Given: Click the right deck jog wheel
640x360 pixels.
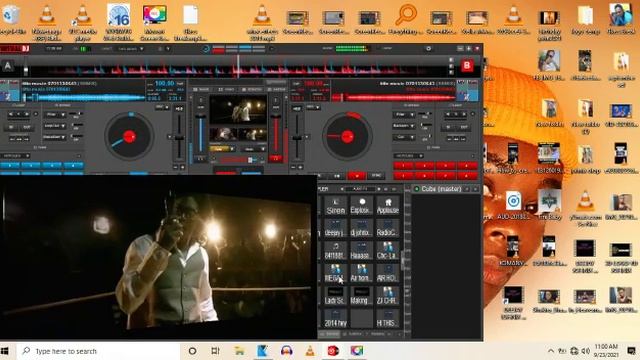Looking at the screenshot, I should [347, 136].
